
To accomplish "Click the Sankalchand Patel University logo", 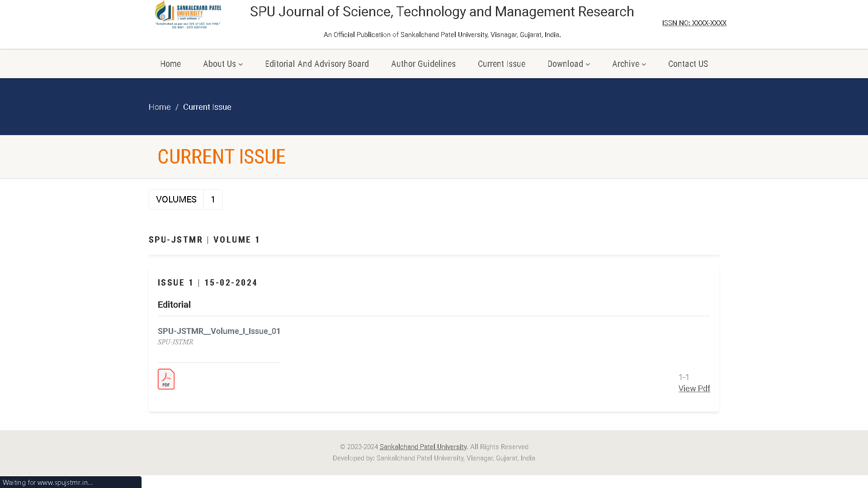I will pos(188,15).
